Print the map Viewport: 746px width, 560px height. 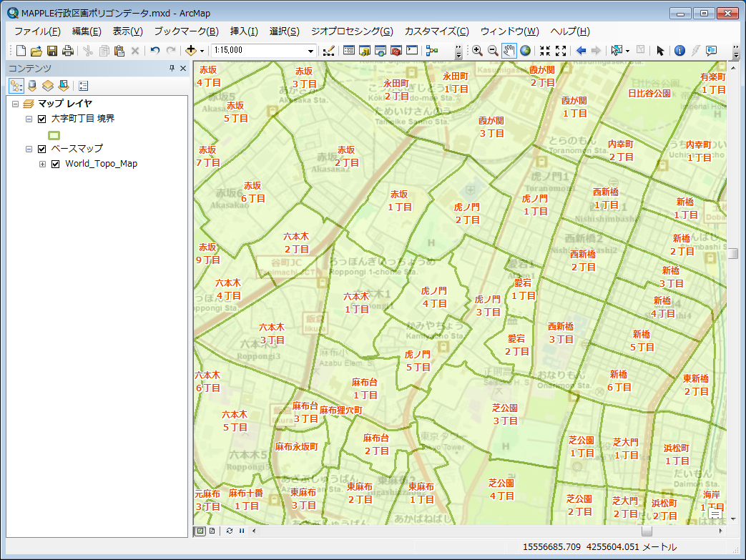[67, 51]
